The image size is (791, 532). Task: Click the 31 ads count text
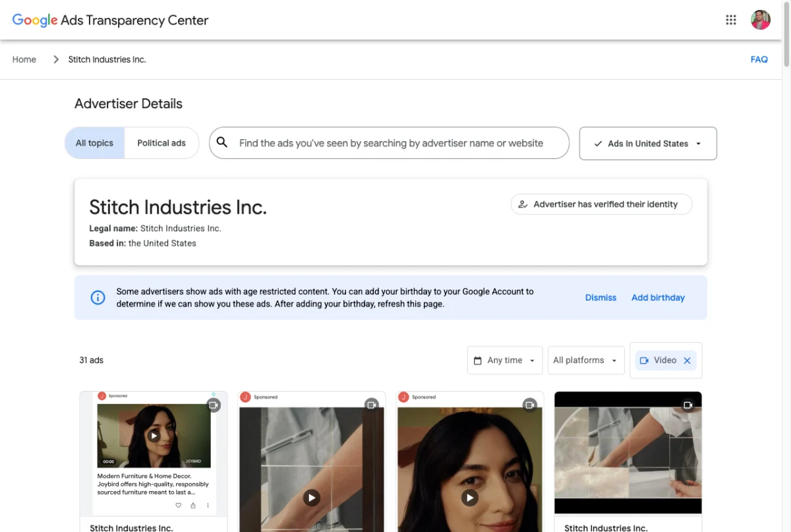pos(92,361)
